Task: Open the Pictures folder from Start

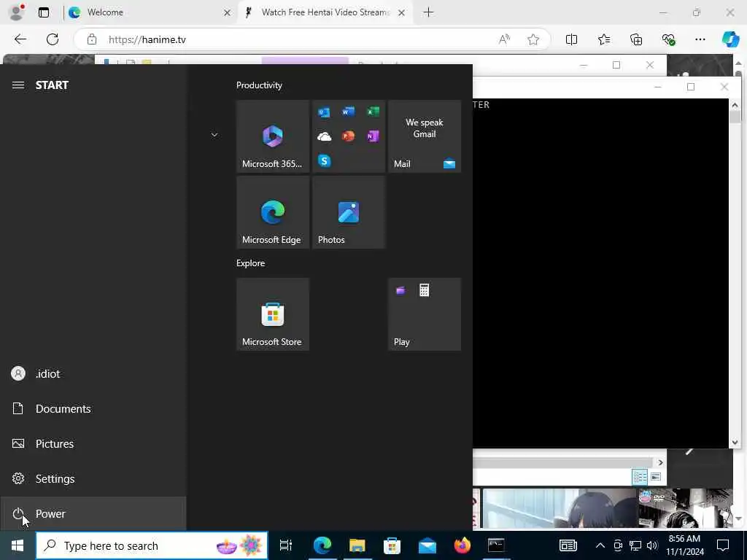Action: pos(93,443)
